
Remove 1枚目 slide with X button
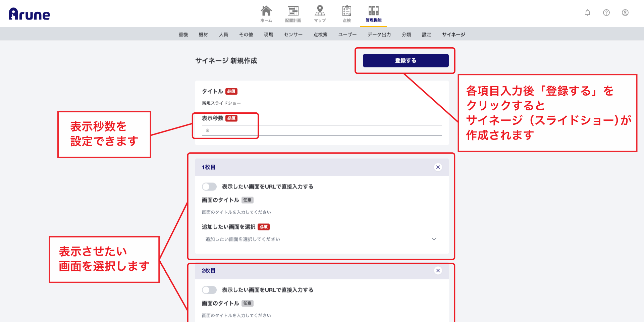point(438,167)
